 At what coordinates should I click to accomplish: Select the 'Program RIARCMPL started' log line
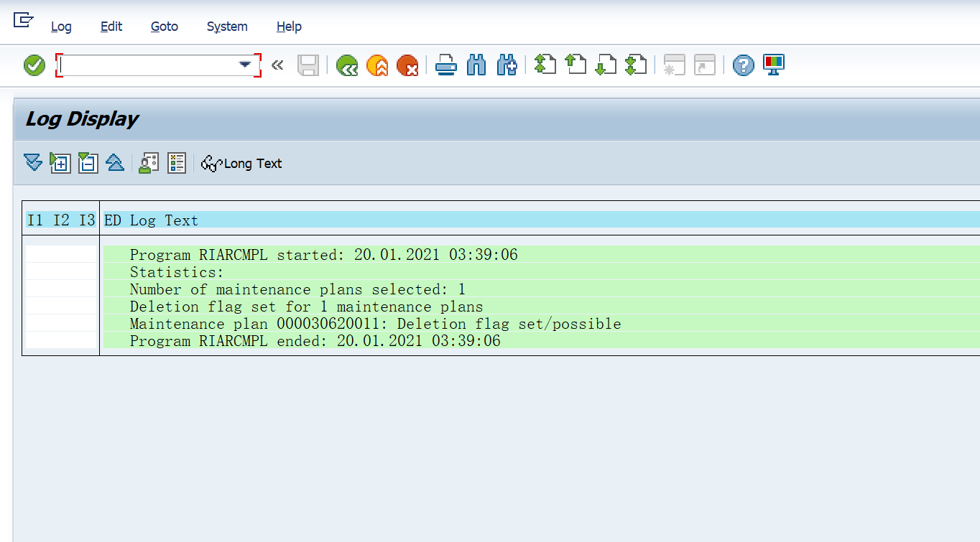pos(323,255)
